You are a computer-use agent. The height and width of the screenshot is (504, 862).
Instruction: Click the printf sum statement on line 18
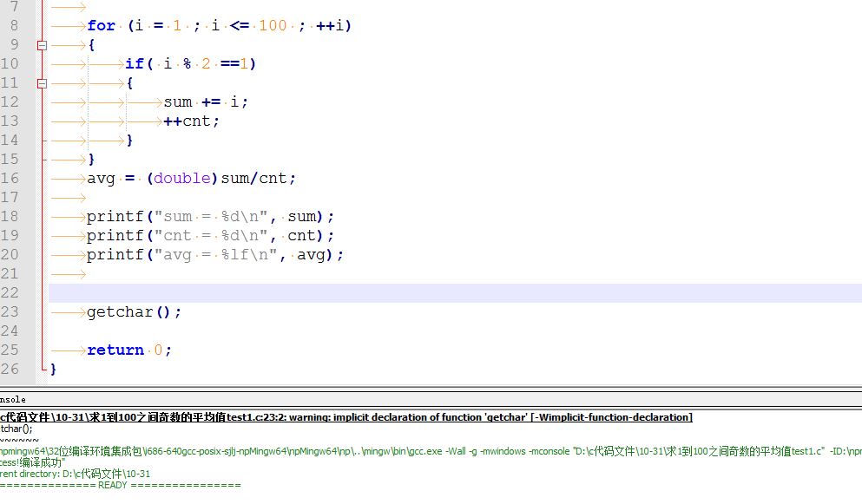coord(210,217)
